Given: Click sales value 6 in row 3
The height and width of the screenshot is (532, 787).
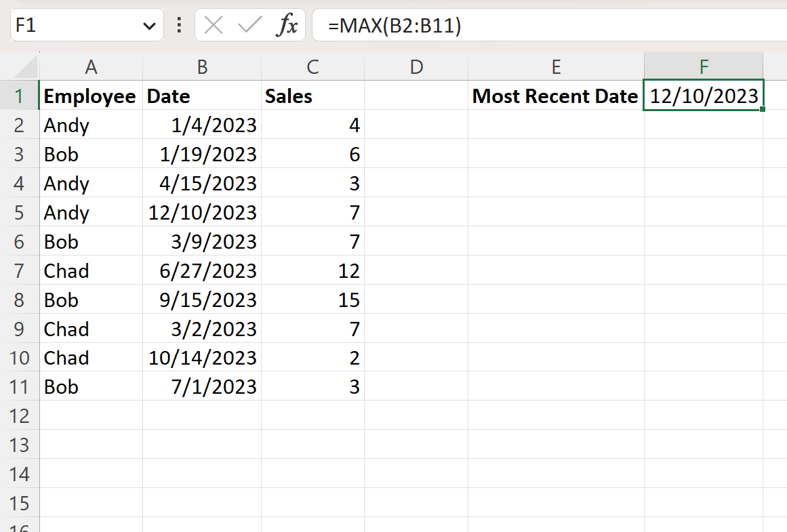Looking at the screenshot, I should (x=312, y=154).
